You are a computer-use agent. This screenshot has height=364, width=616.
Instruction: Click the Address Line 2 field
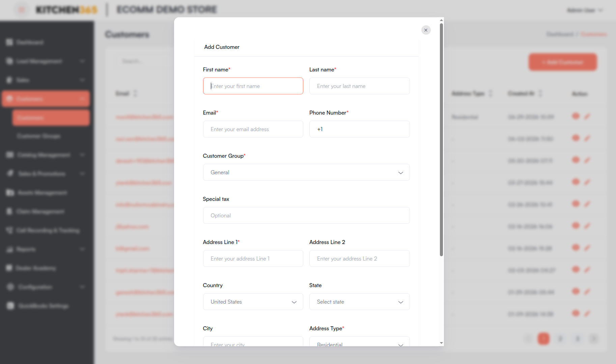coord(359,259)
